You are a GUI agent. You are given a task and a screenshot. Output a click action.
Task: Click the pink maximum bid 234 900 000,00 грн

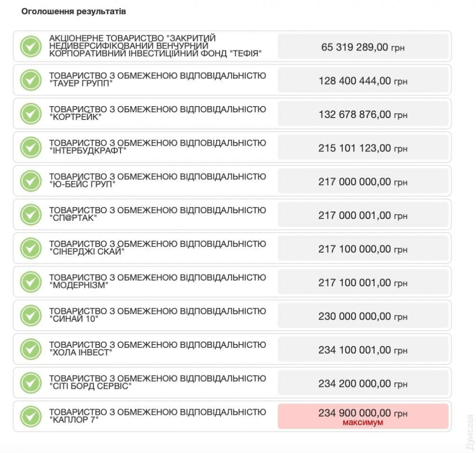click(363, 416)
